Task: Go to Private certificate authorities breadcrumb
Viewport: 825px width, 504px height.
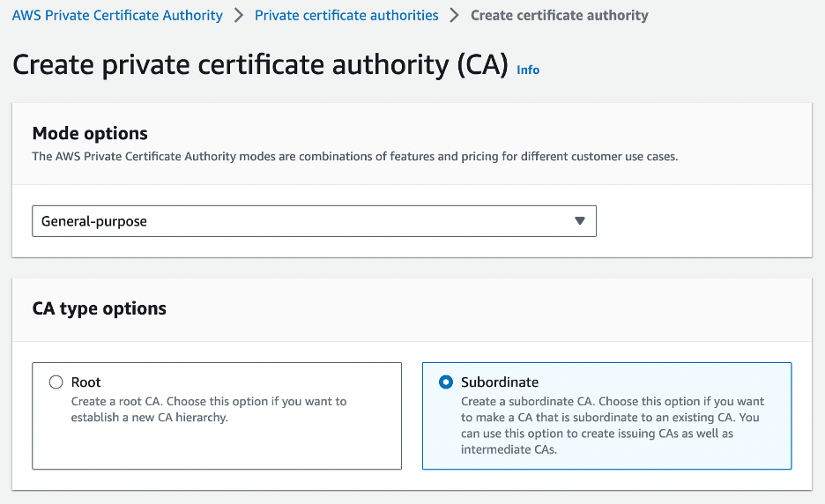Action: click(346, 15)
